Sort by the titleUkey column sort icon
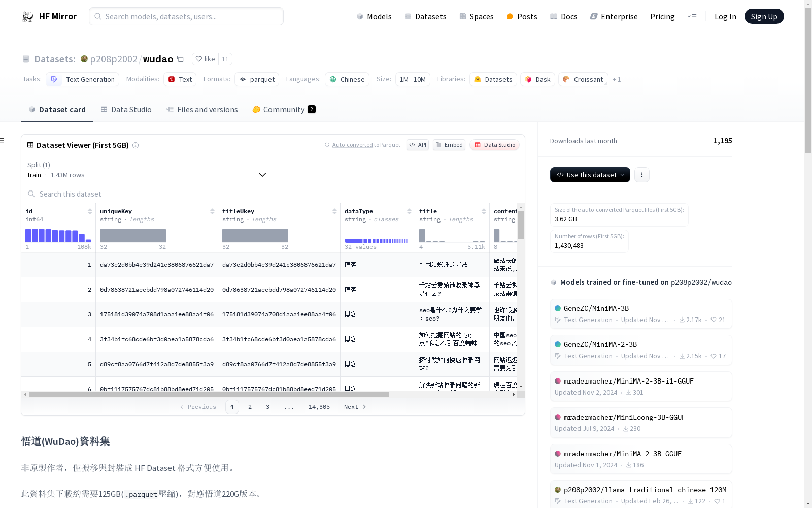 (x=334, y=211)
